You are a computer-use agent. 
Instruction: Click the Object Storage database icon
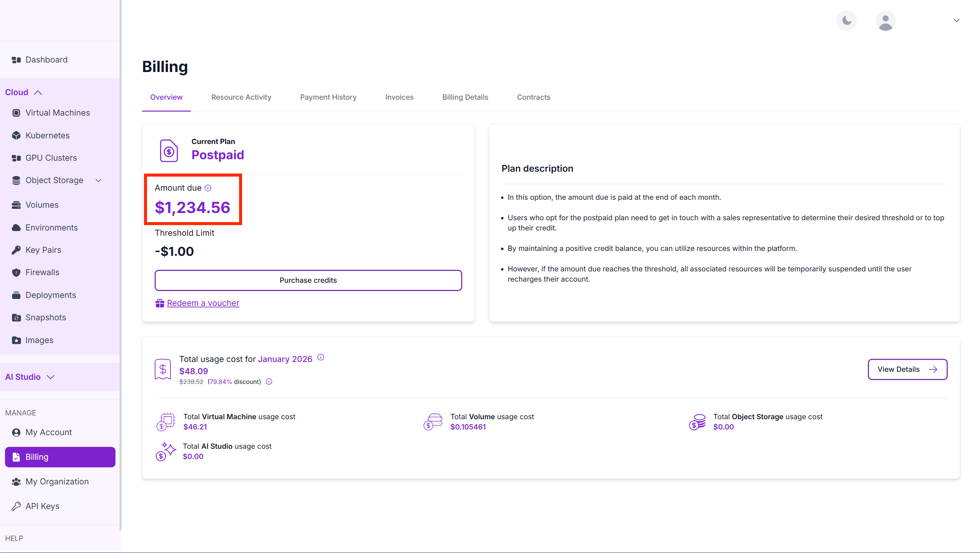16,180
